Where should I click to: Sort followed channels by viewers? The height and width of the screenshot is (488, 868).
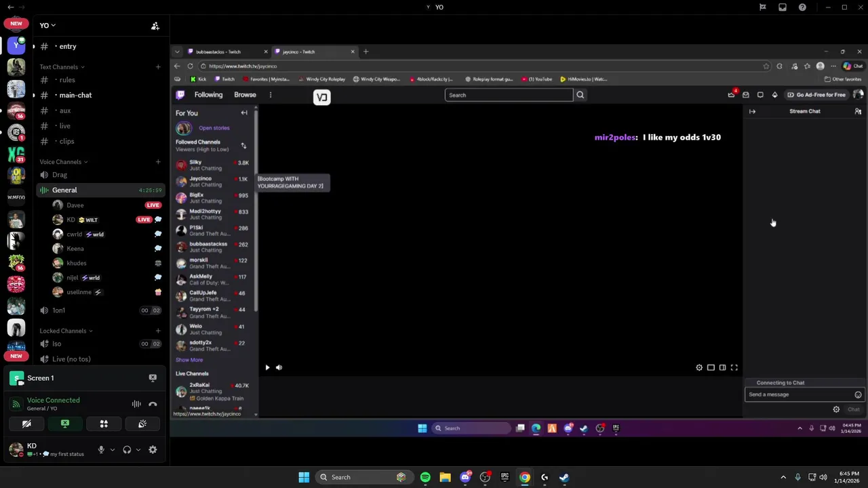tap(243, 146)
